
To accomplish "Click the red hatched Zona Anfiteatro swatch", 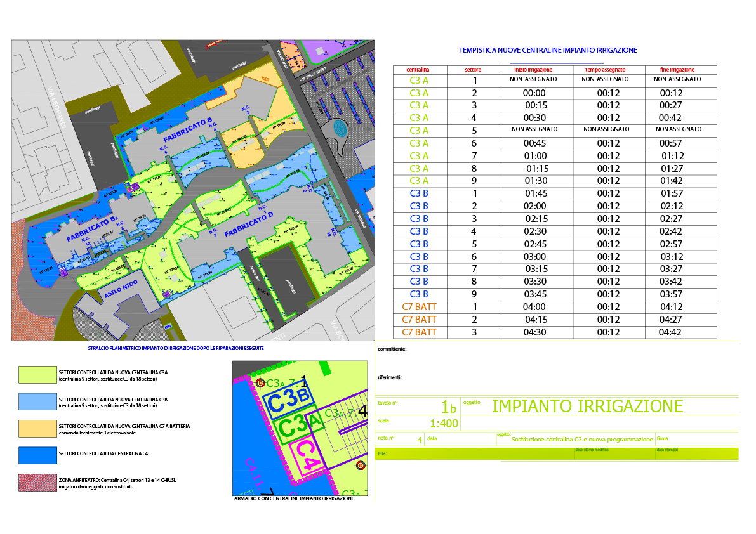I will coord(37,483).
